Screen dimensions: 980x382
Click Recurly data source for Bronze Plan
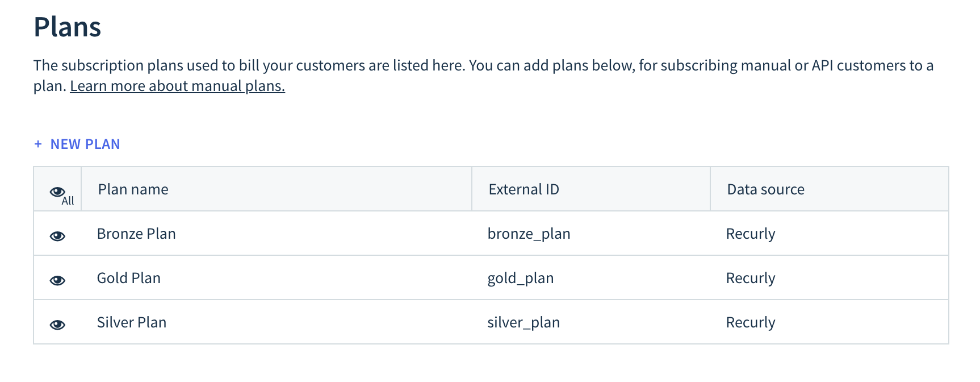click(x=751, y=234)
